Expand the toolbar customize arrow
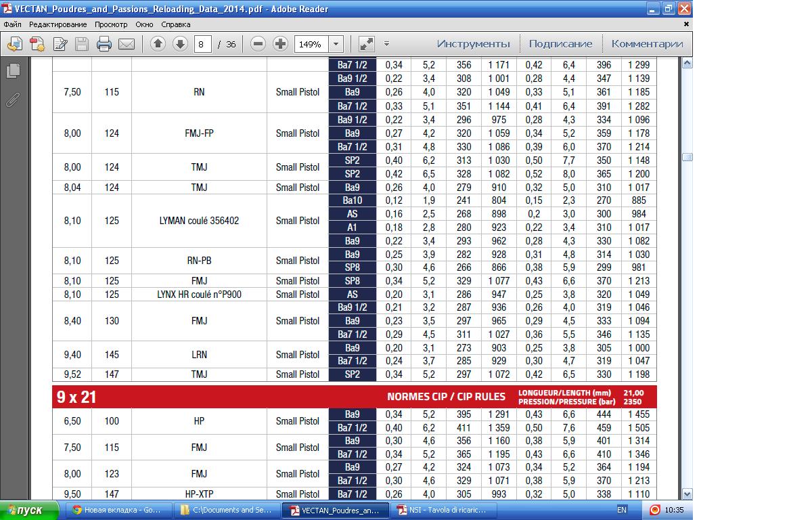Viewport: 812px width, 520px height. (386, 44)
